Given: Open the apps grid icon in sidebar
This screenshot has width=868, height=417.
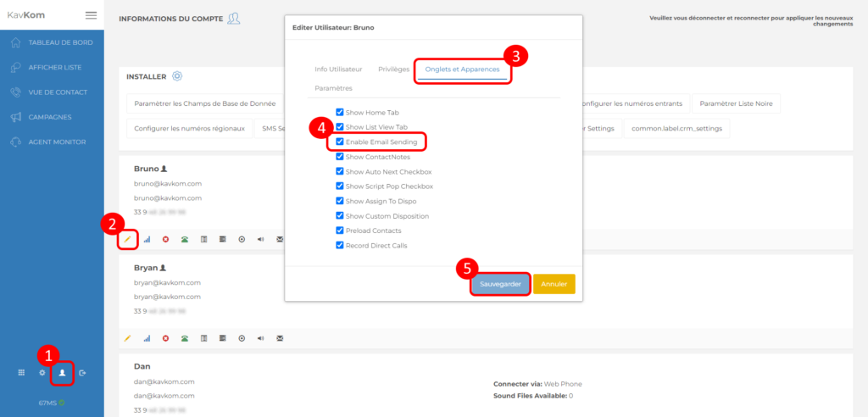Looking at the screenshot, I should click(x=22, y=373).
